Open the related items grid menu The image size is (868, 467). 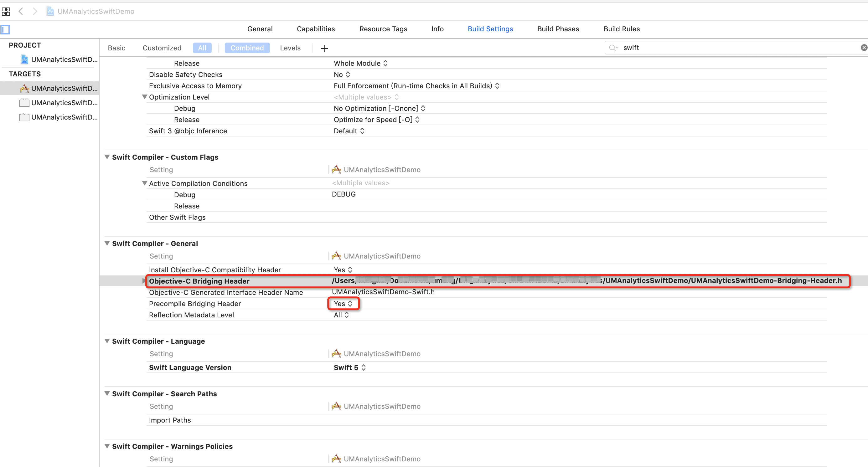tap(6, 12)
